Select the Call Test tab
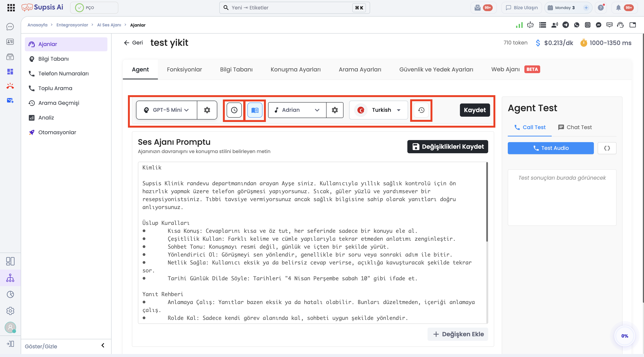This screenshot has width=644, height=357. click(x=530, y=127)
